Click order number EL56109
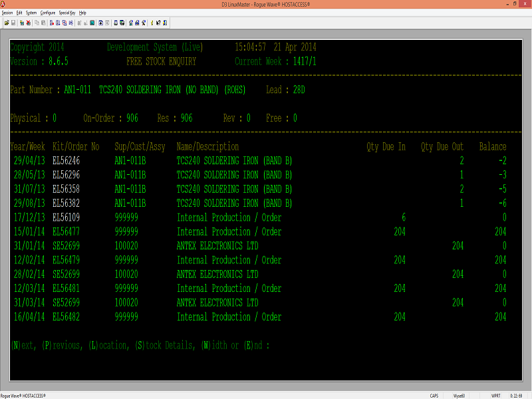 click(x=66, y=217)
